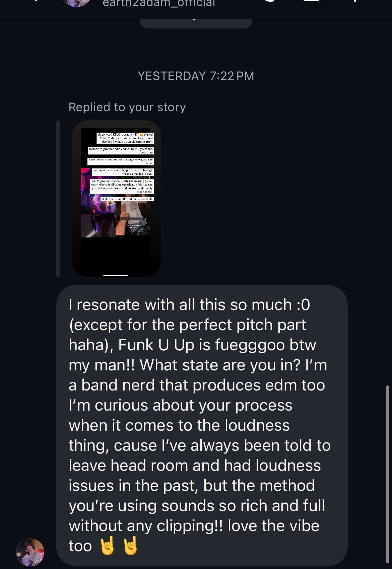Click the second rock-on hand emoji
This screenshot has width=392, height=569.
(x=130, y=546)
